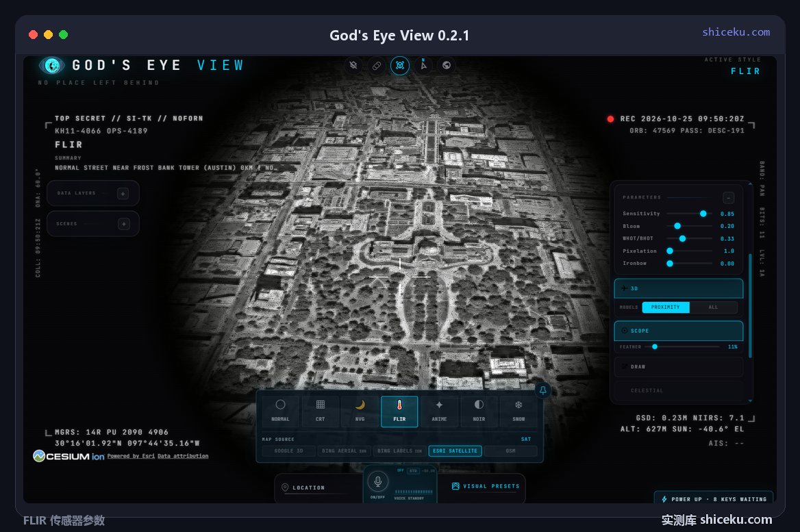Click the GSD NIIRS readout
The image size is (800, 532).
[690, 418]
